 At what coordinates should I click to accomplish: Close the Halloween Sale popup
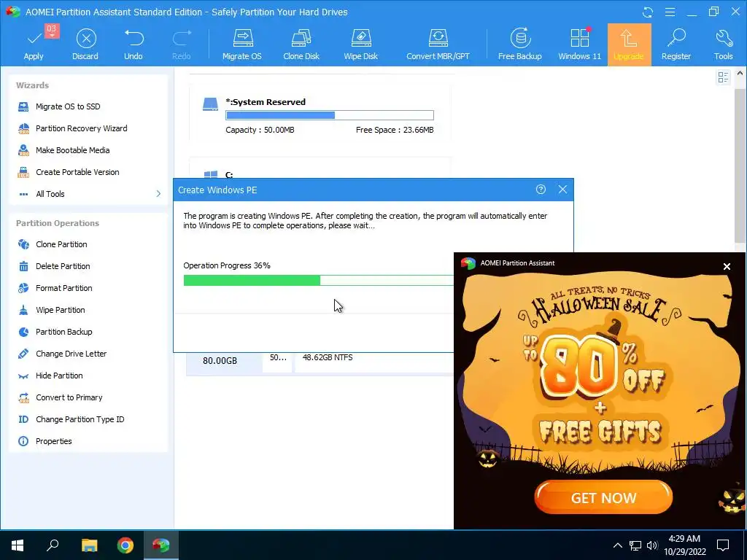coord(727,267)
